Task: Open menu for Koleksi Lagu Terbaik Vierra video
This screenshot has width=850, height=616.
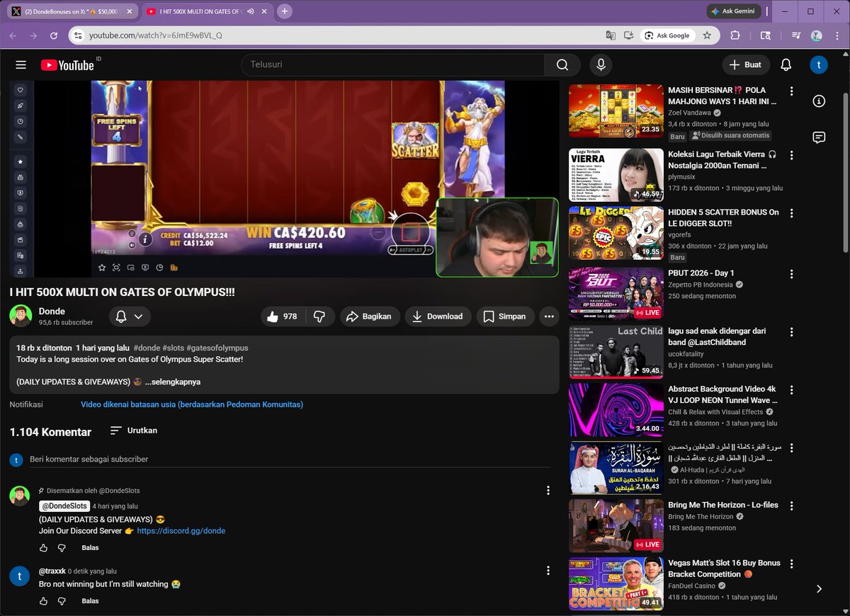Action: coord(792,155)
